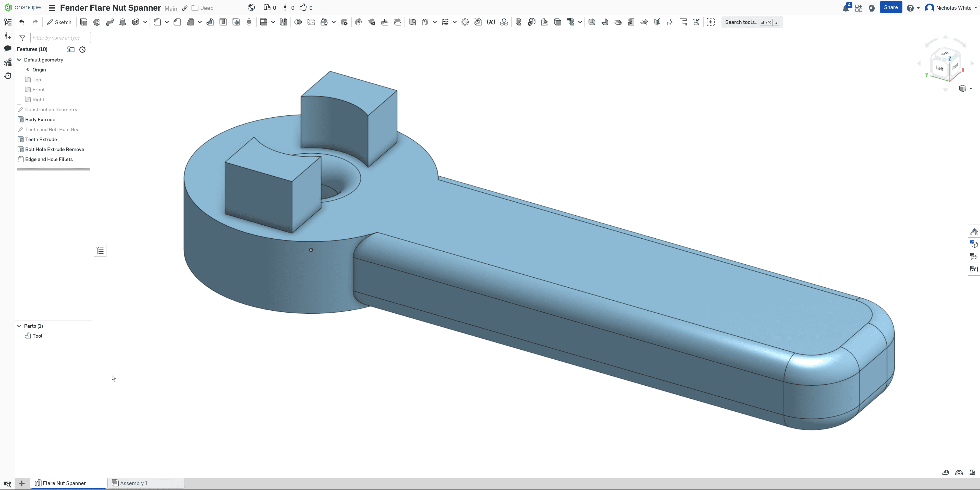Collapse the Default geometry group
The width and height of the screenshot is (980, 490).
19,60
